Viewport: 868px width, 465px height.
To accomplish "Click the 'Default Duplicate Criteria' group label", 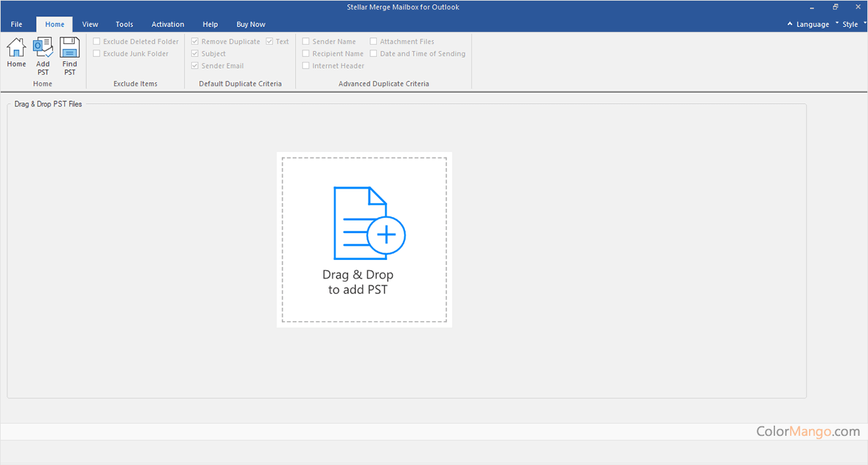I will tap(240, 83).
